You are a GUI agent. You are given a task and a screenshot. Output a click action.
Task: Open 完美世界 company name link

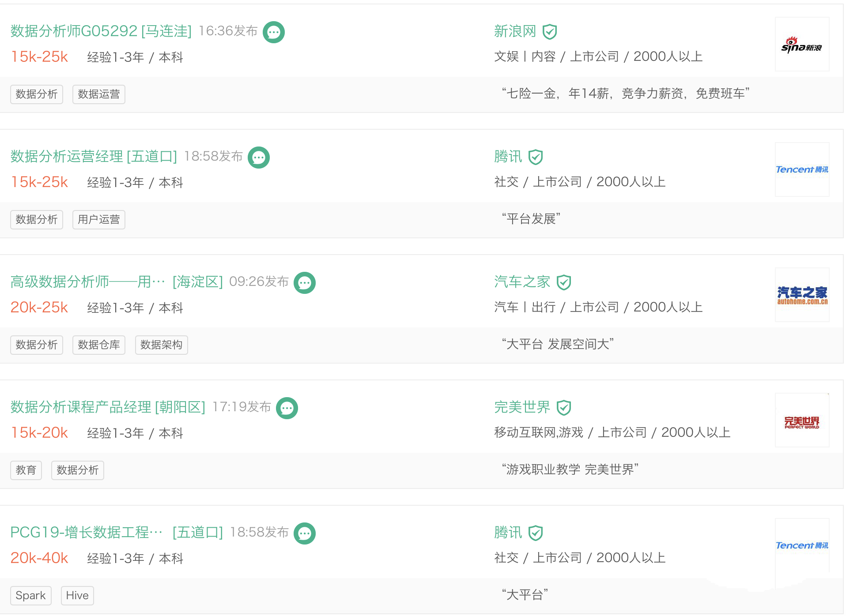[x=522, y=407]
